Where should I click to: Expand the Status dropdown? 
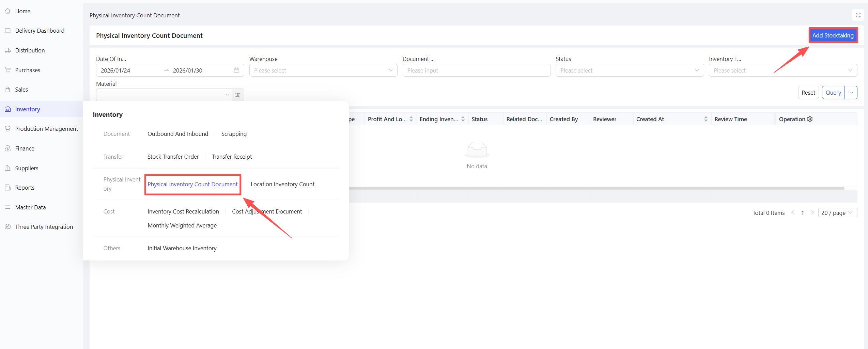pyautogui.click(x=629, y=70)
